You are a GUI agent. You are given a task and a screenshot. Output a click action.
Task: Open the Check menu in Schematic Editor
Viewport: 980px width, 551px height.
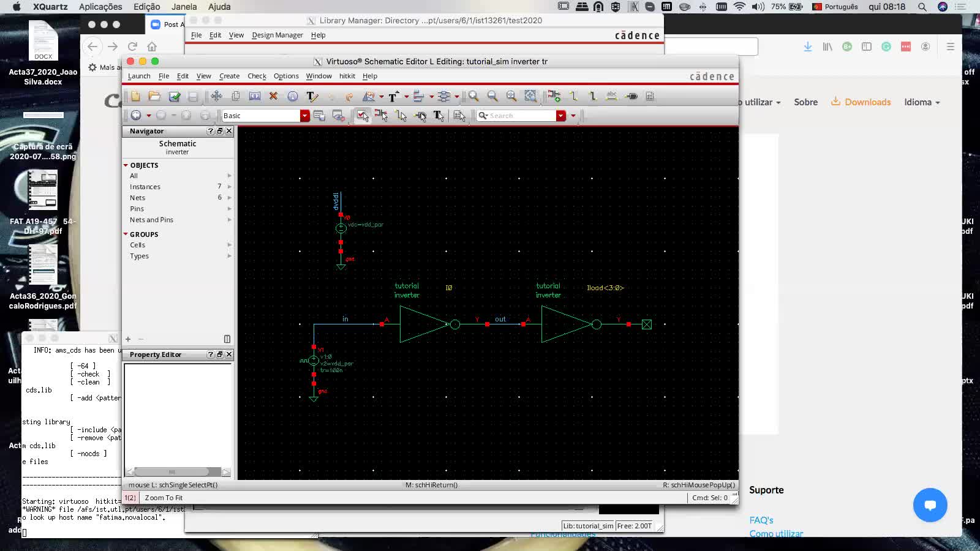(x=257, y=76)
